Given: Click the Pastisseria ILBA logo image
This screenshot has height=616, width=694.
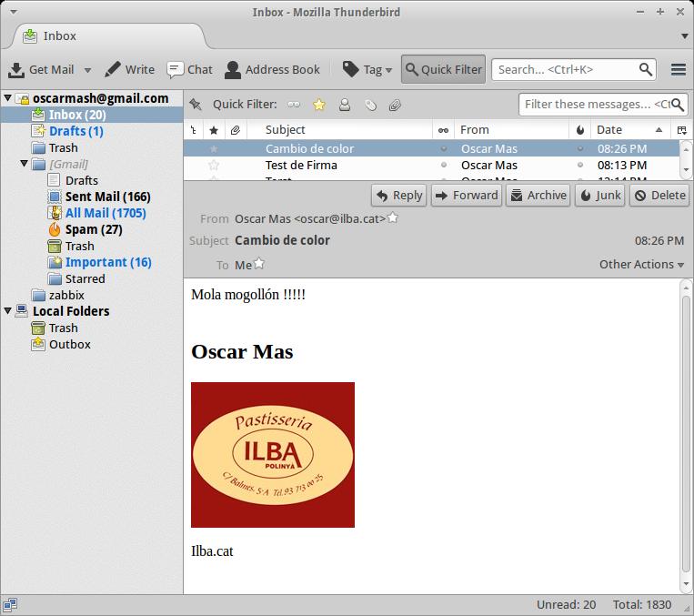Looking at the screenshot, I should point(273,455).
